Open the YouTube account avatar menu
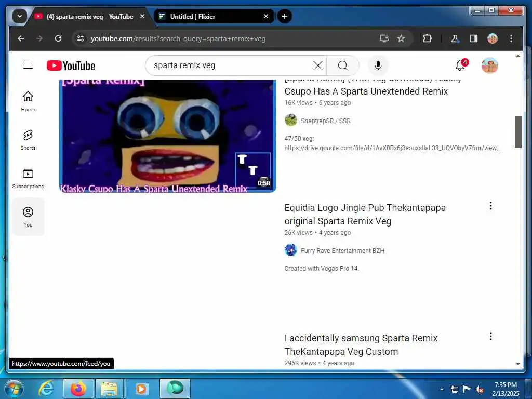The height and width of the screenshot is (399, 532). pos(489,65)
